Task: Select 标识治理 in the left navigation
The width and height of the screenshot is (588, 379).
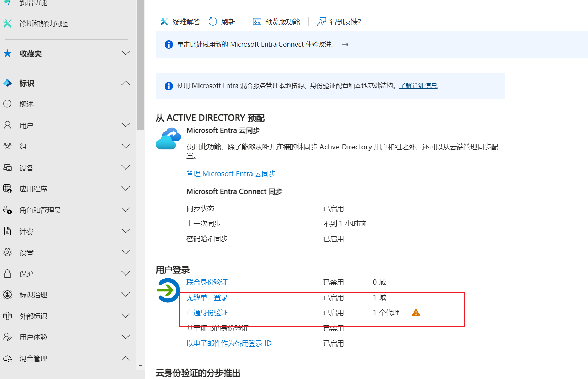Action: [x=34, y=295]
